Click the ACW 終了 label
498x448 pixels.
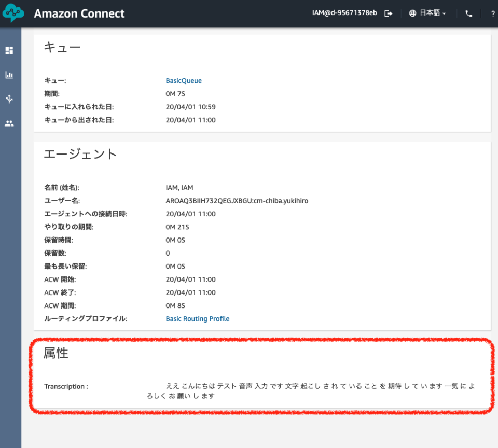(x=60, y=293)
